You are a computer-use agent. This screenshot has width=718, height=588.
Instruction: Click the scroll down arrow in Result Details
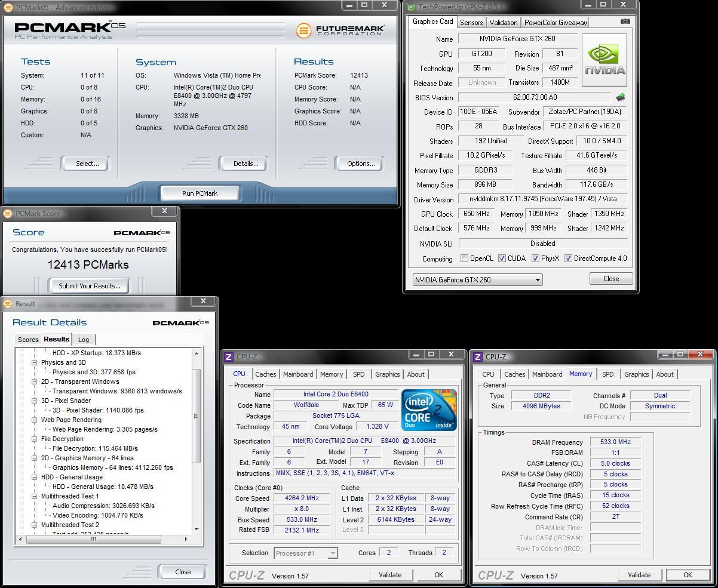coord(196,529)
